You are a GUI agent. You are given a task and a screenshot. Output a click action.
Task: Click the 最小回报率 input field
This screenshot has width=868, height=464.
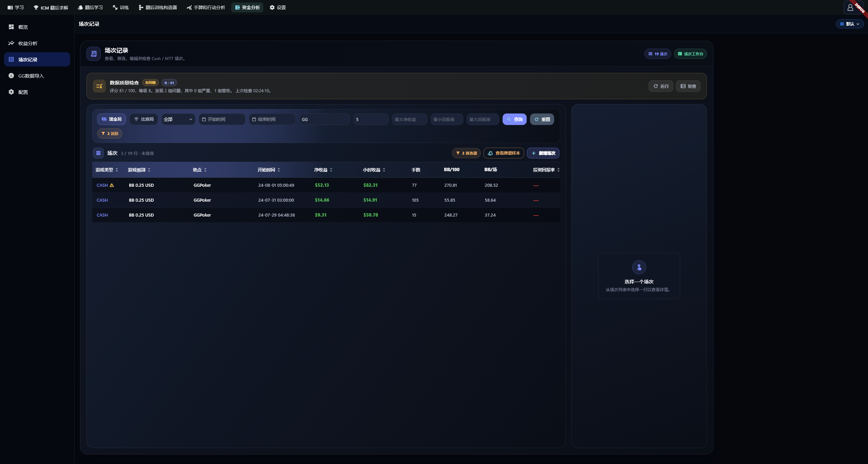click(447, 119)
